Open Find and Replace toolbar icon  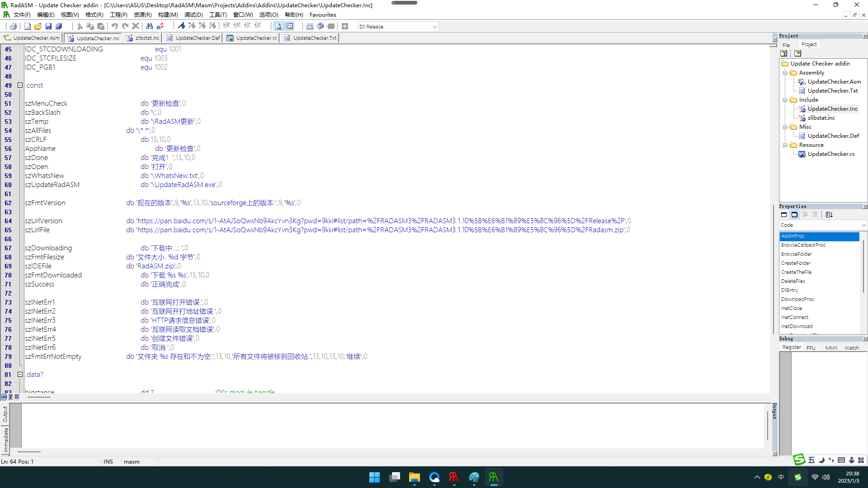point(160,26)
